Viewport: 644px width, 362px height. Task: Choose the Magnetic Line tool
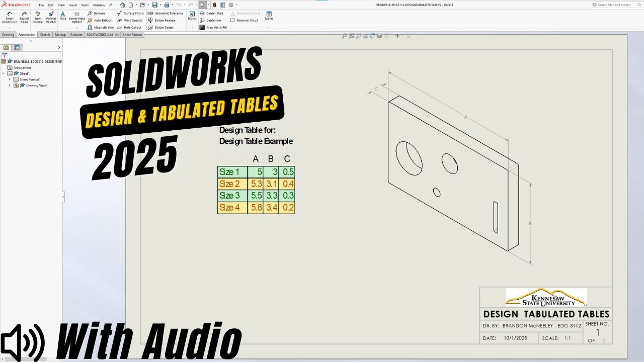coord(101,27)
